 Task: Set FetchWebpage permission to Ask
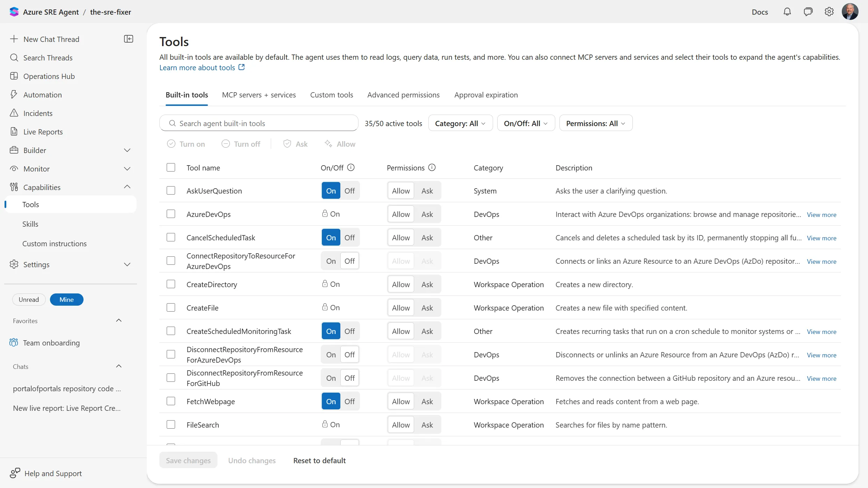coord(427,401)
